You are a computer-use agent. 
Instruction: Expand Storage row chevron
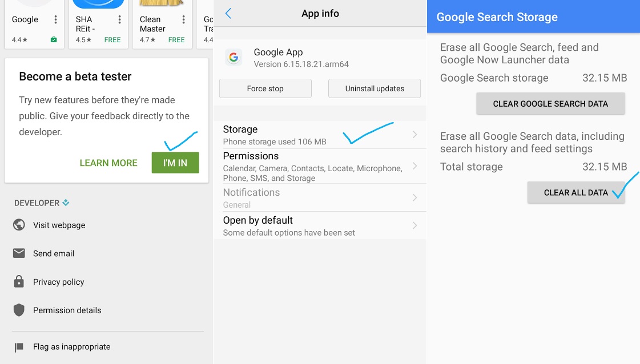click(x=414, y=135)
